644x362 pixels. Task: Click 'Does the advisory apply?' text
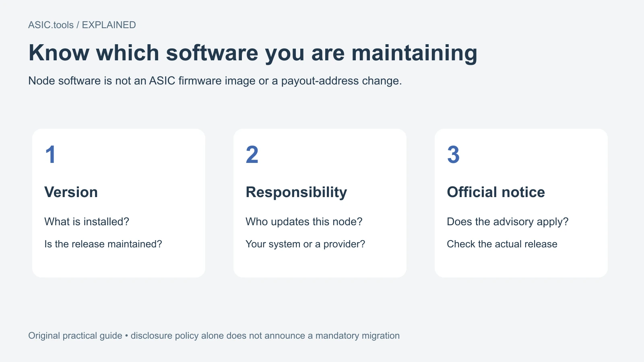(x=508, y=222)
